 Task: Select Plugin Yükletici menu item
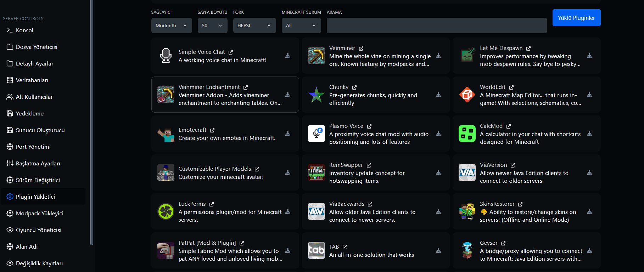pos(43,197)
